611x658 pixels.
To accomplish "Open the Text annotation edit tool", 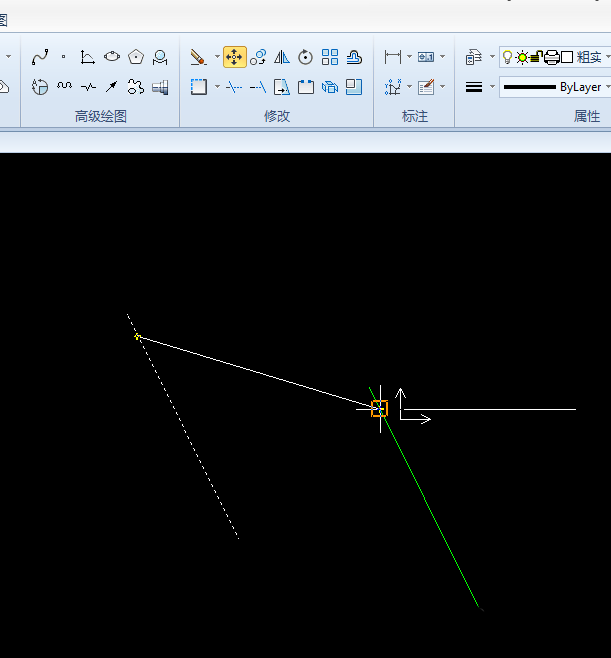I will [x=426, y=87].
